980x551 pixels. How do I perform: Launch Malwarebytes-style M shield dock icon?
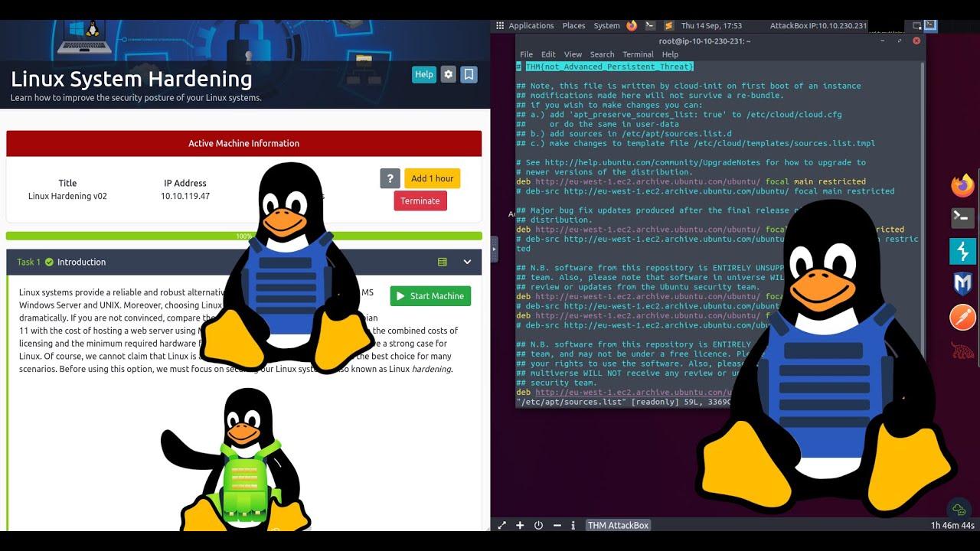point(962,284)
